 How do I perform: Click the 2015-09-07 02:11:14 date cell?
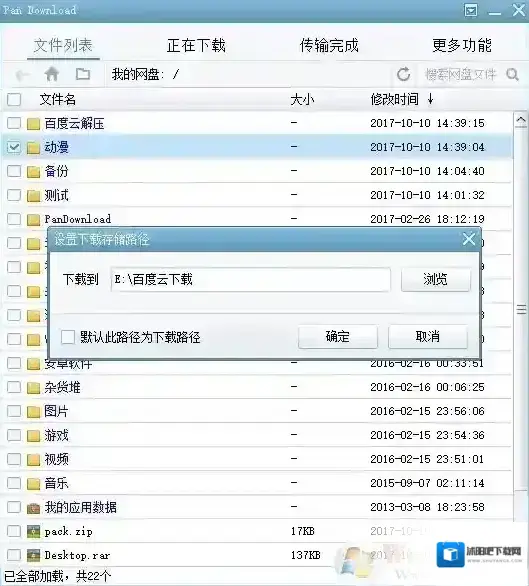point(427,483)
